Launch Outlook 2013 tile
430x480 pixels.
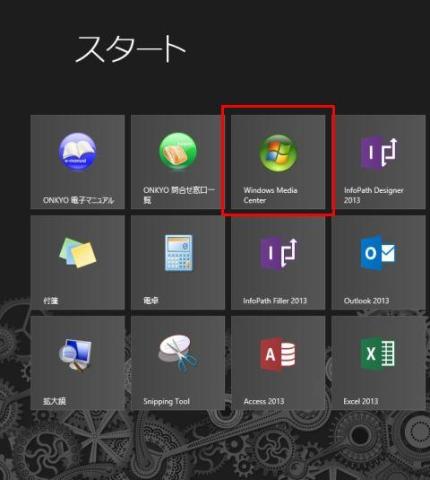(x=379, y=263)
